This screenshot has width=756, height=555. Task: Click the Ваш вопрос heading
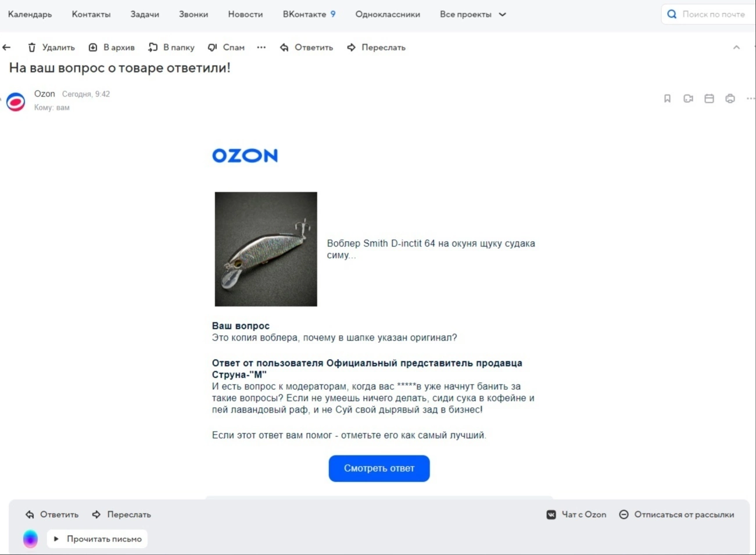pyautogui.click(x=241, y=326)
